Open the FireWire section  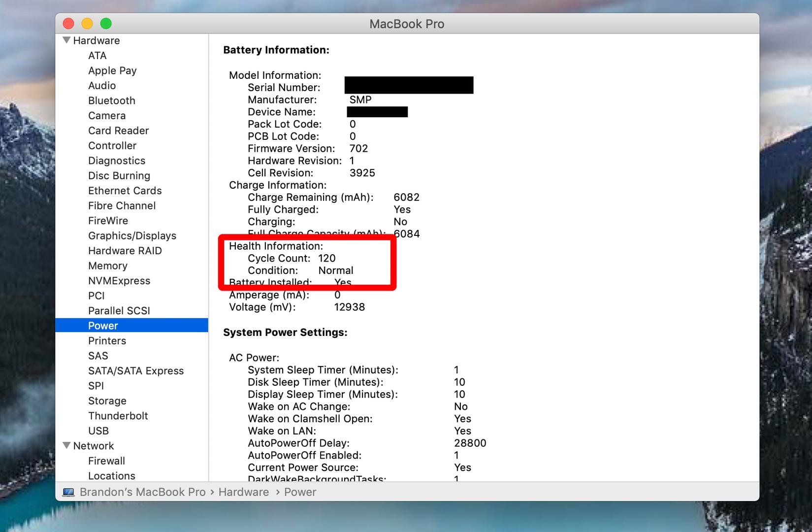(108, 221)
